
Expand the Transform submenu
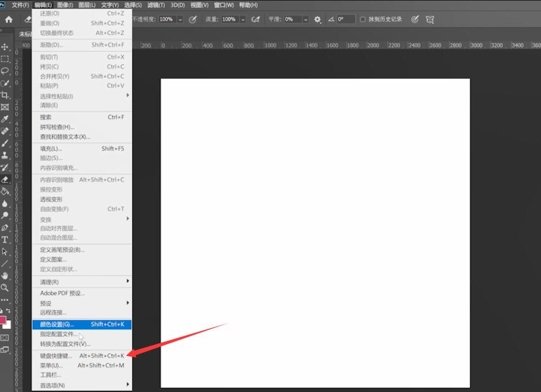(82, 220)
